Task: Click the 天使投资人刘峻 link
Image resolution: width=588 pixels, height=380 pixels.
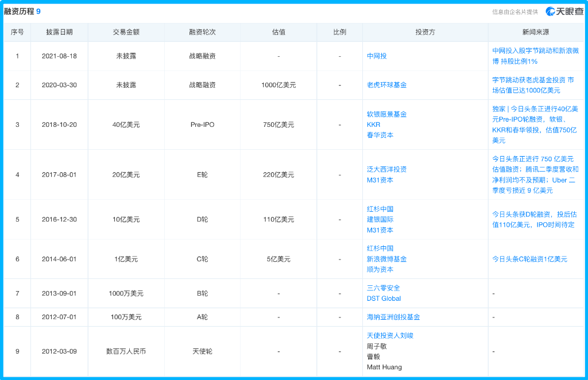Action: pos(390,334)
